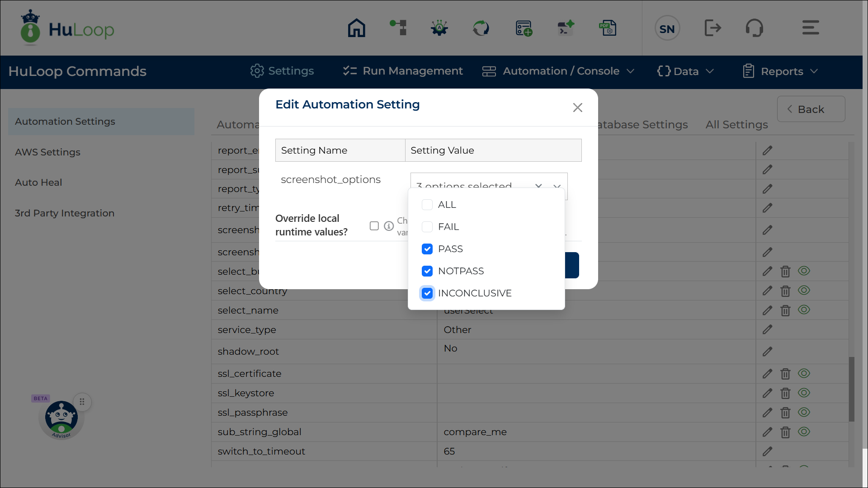Uncheck the PASS option
The image size is (868, 488).
click(x=427, y=249)
